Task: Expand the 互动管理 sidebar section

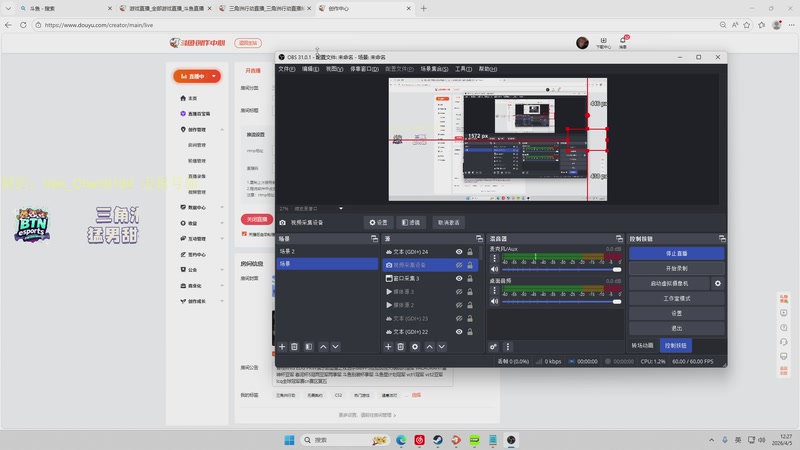Action: tap(222, 238)
